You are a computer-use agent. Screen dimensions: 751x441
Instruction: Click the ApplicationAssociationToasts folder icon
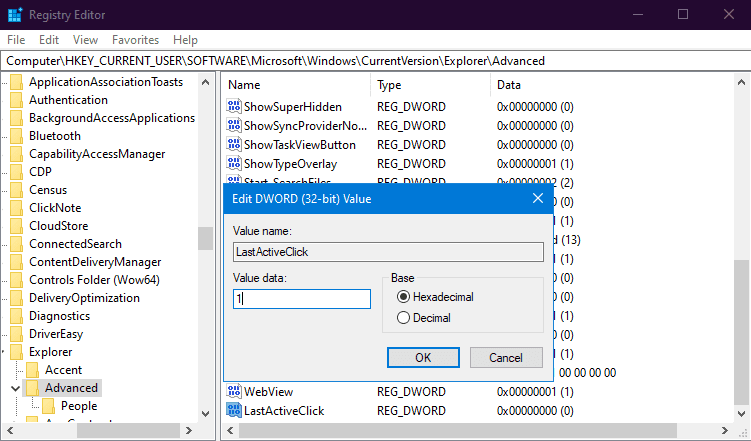click(17, 82)
